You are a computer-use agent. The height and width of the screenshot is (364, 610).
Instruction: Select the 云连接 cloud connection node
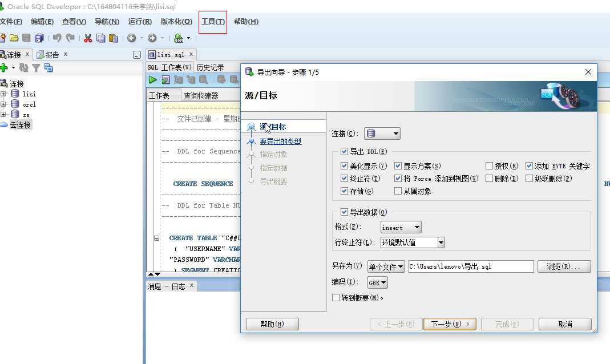click(x=20, y=125)
